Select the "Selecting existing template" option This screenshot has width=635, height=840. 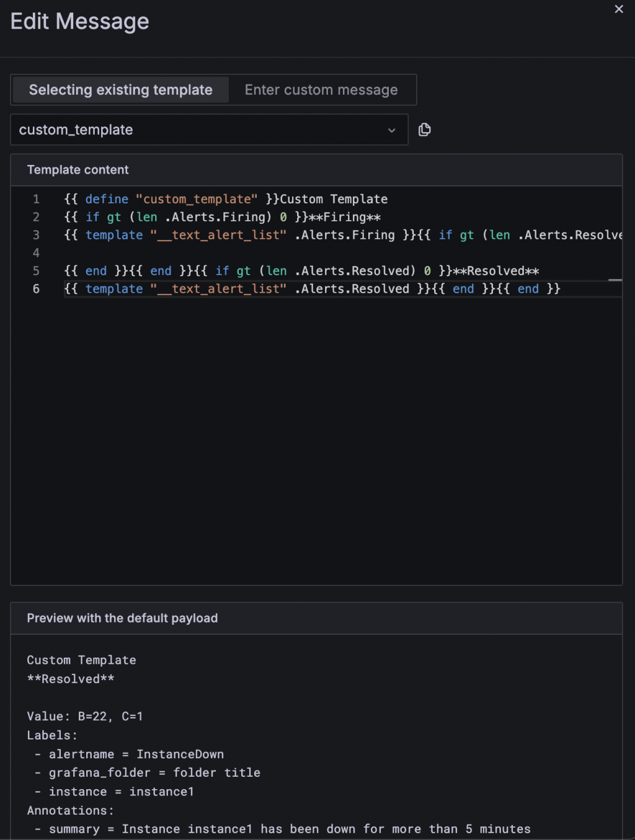click(121, 90)
